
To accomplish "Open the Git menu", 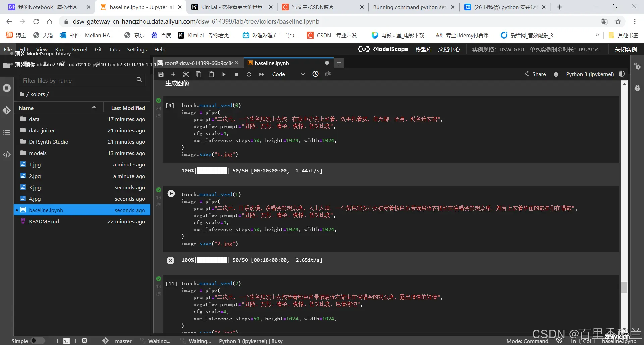I will pos(98,49).
